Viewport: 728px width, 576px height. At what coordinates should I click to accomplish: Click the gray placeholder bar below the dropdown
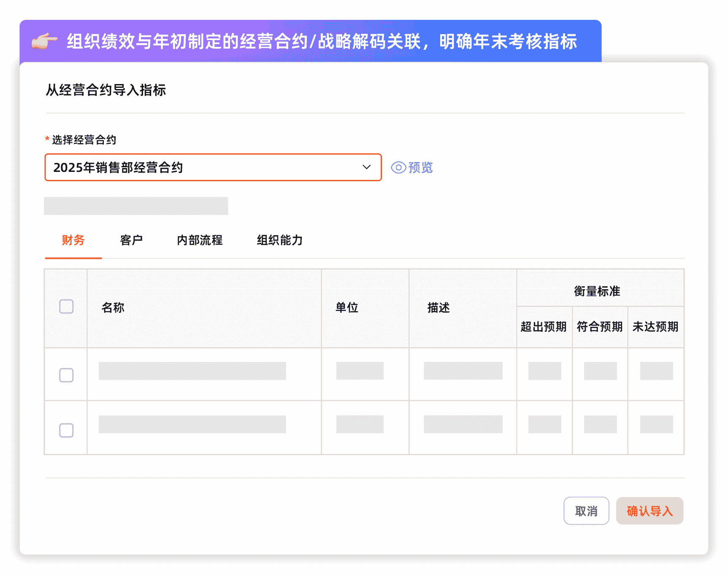[x=136, y=206]
